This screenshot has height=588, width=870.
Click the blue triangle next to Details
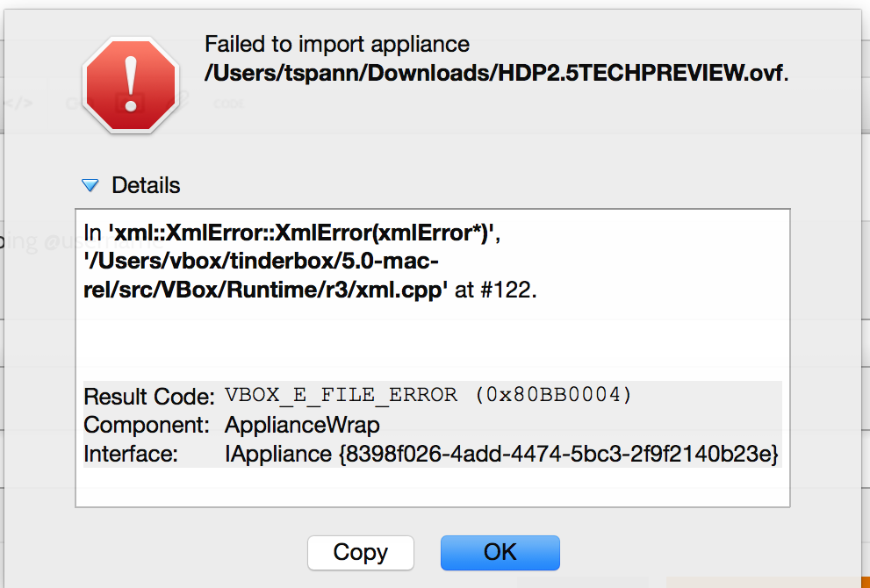pos(90,185)
